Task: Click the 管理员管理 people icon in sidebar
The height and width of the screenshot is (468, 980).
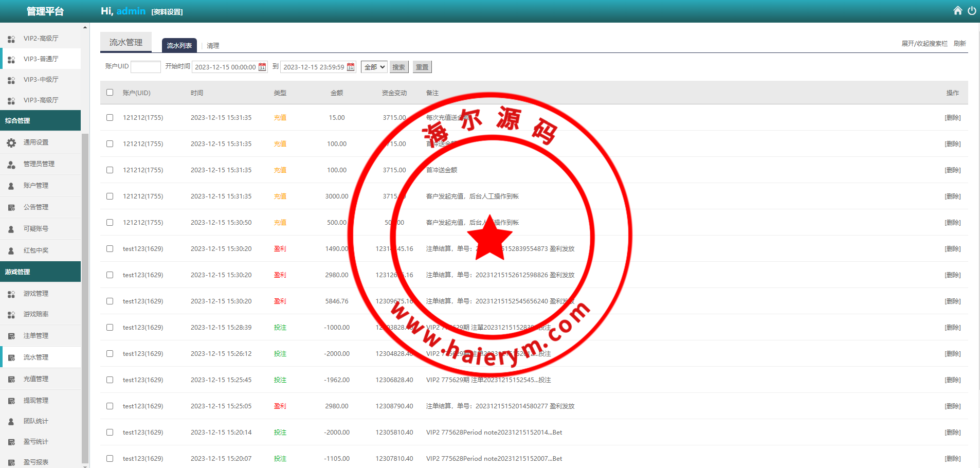Action: pos(11,164)
